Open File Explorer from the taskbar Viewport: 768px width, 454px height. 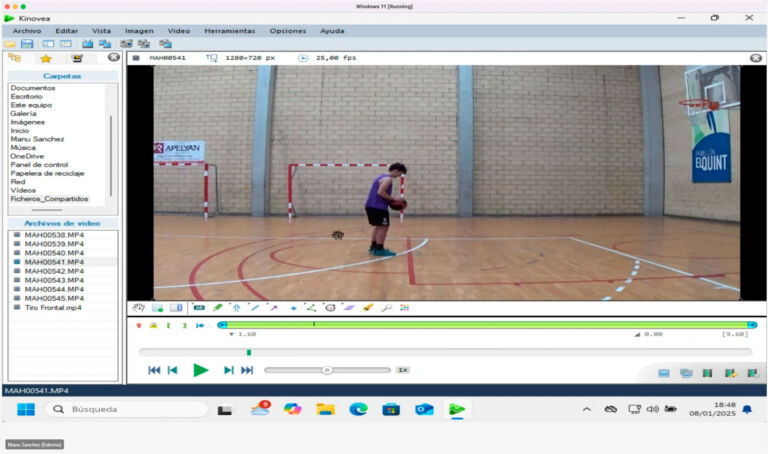click(x=325, y=409)
